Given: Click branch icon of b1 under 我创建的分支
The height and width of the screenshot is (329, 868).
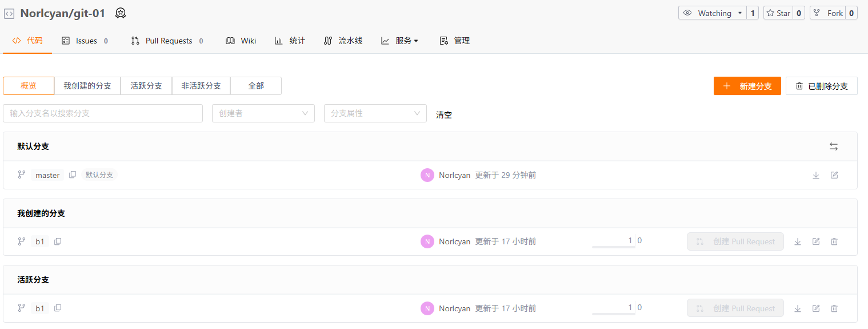Looking at the screenshot, I should [x=22, y=241].
